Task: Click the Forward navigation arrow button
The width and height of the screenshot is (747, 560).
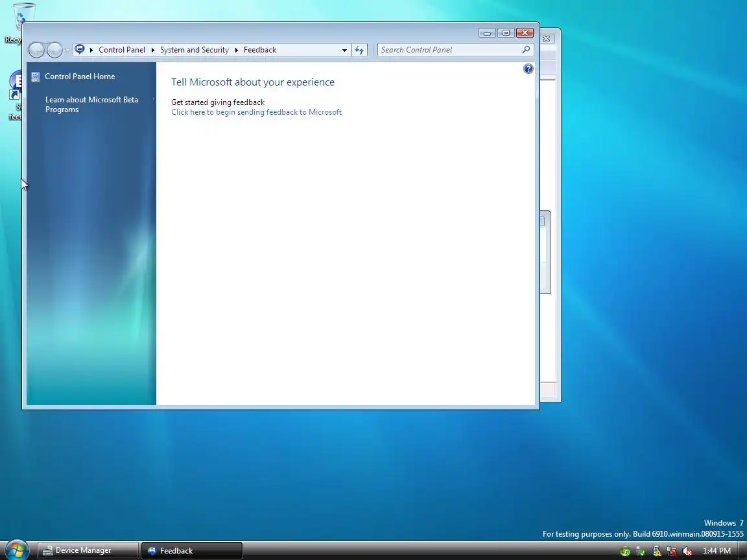Action: 54,50
